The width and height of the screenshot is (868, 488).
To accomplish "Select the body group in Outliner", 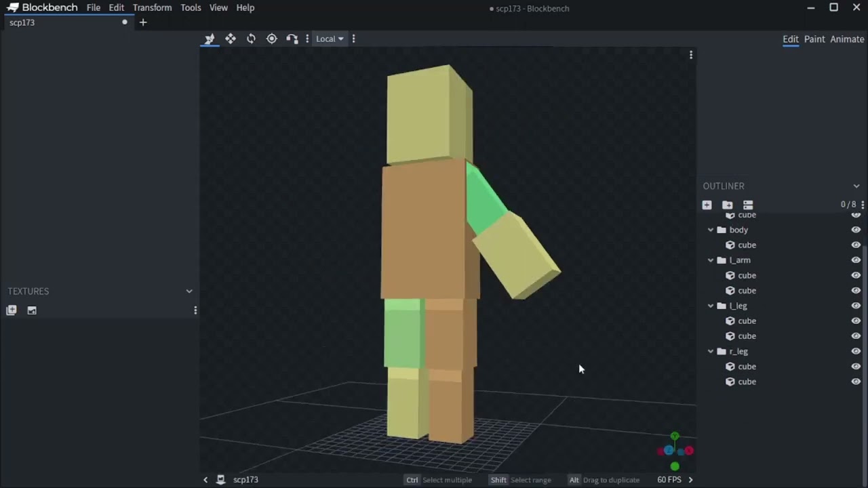I will pyautogui.click(x=738, y=230).
